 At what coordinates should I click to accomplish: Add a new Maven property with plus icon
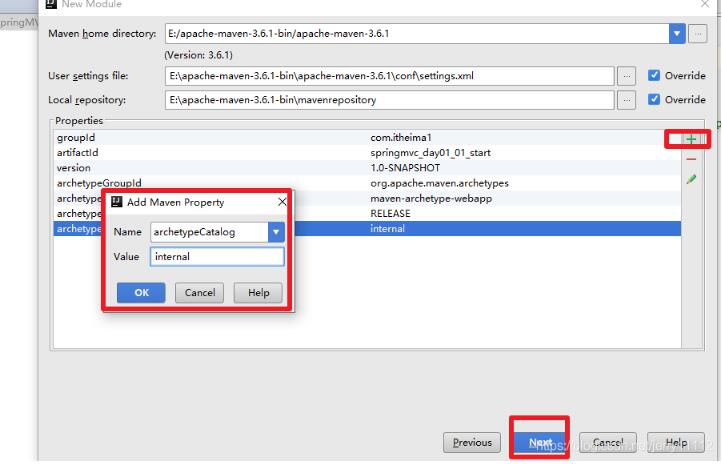point(691,139)
